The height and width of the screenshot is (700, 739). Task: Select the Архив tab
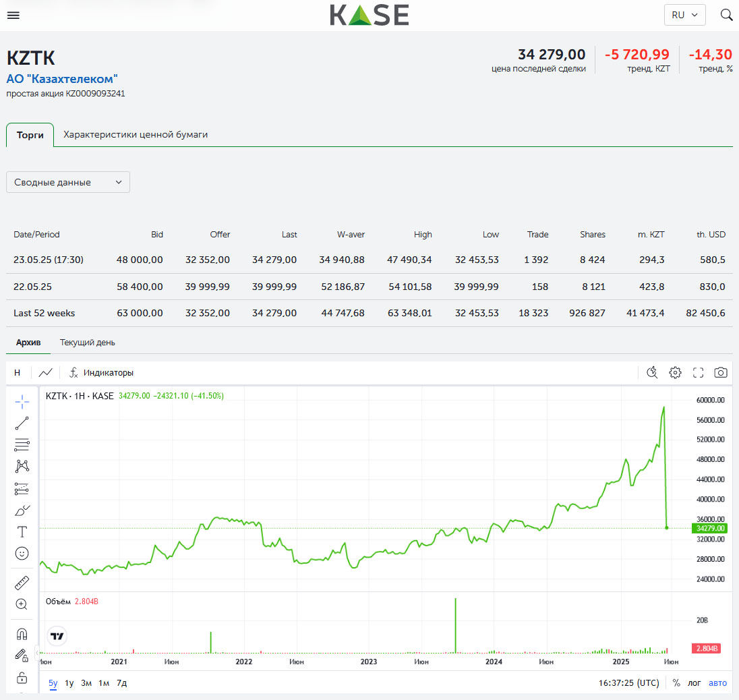coord(28,342)
